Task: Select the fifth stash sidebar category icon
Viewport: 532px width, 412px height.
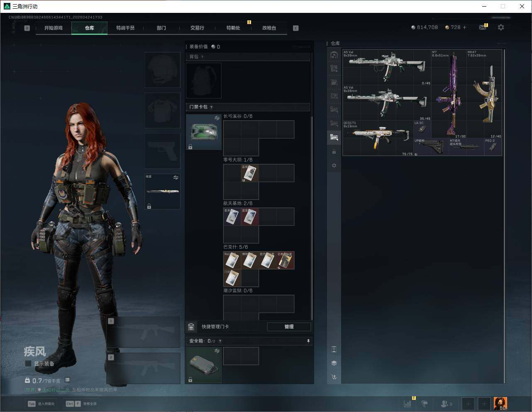Action: coord(334,110)
